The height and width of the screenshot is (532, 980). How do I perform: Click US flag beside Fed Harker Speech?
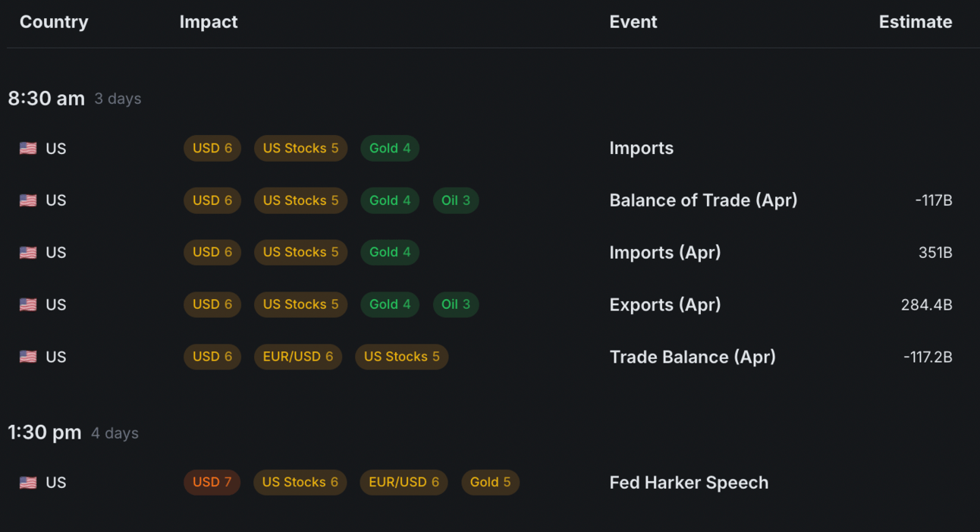pyautogui.click(x=28, y=483)
